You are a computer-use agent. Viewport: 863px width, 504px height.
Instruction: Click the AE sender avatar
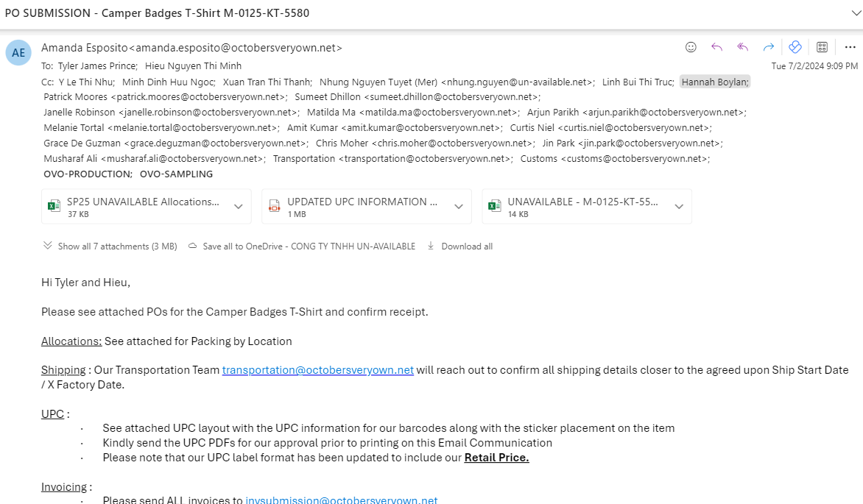tap(18, 53)
